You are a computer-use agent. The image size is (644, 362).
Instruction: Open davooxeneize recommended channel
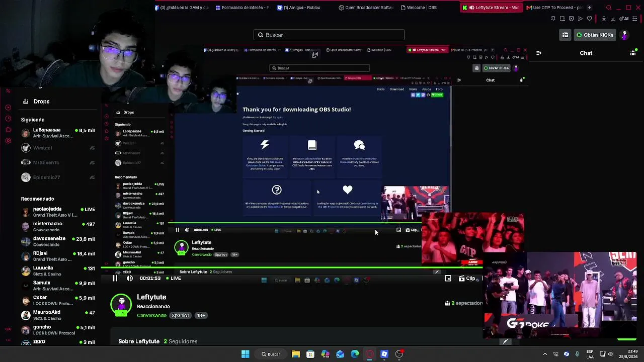(58, 241)
